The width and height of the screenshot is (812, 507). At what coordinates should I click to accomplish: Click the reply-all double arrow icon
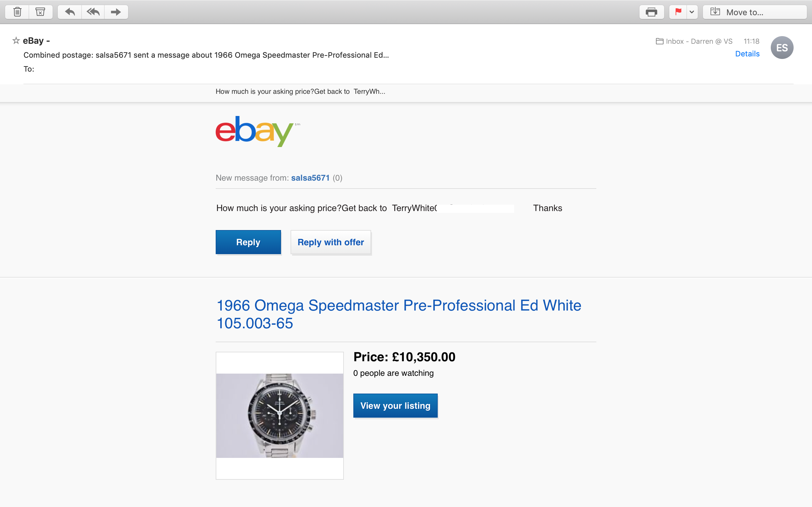point(93,12)
